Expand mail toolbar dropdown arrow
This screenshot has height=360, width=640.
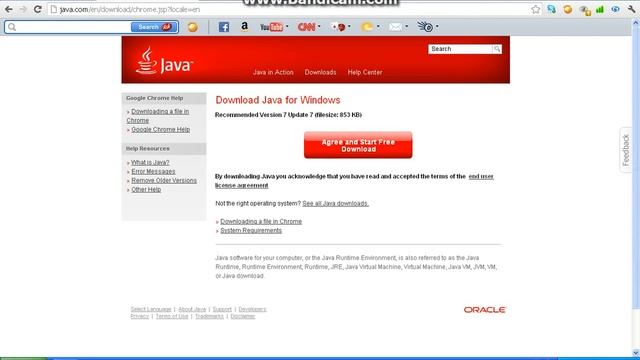(x=407, y=27)
